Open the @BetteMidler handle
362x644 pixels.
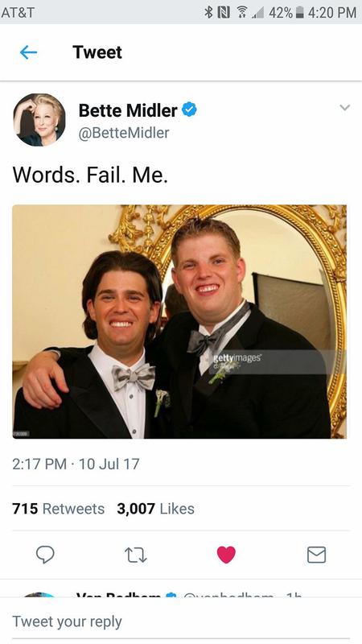[x=124, y=133]
